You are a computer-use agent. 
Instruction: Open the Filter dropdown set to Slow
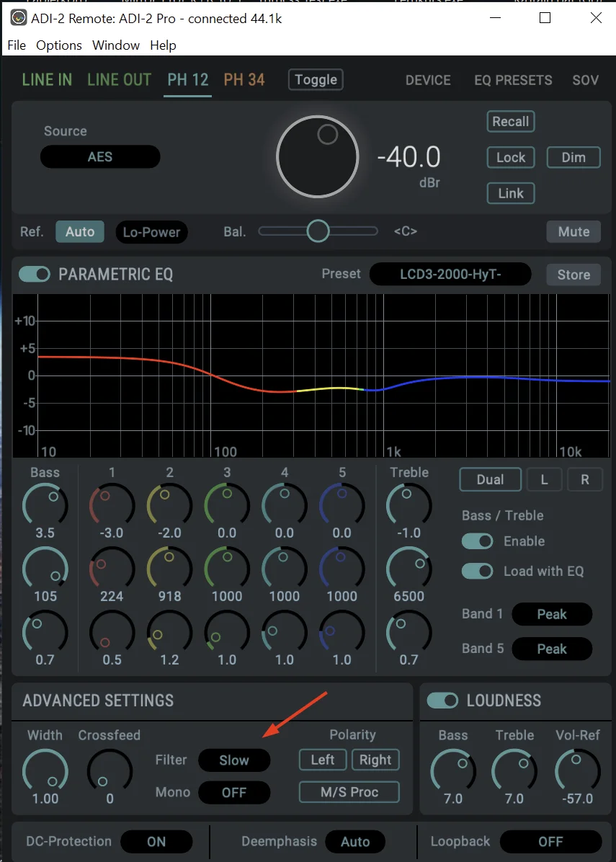pos(234,760)
